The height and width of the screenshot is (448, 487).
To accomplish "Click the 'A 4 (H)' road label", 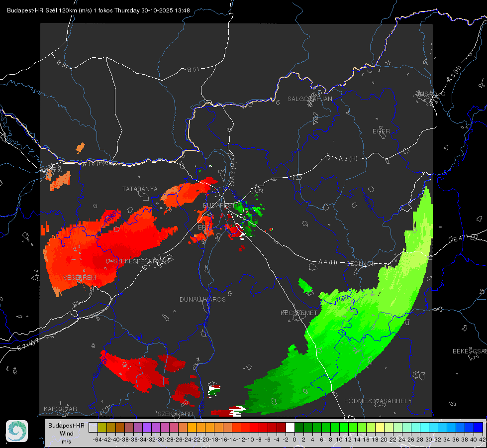I will pyautogui.click(x=328, y=262).
